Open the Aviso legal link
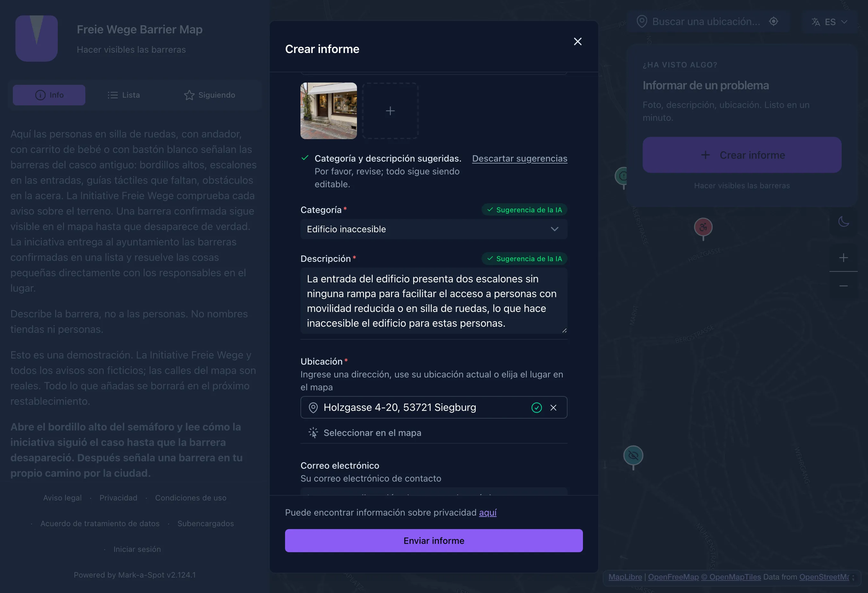Image resolution: width=868 pixels, height=593 pixels. [x=62, y=498]
